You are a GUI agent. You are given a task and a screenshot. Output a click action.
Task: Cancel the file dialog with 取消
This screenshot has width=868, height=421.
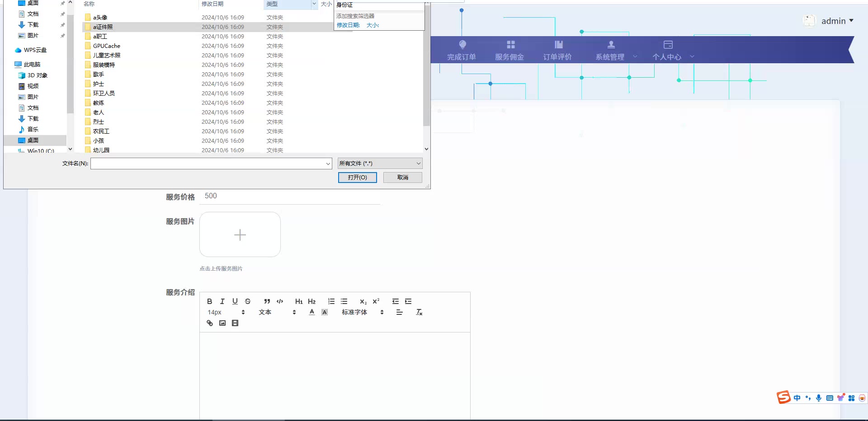402,178
